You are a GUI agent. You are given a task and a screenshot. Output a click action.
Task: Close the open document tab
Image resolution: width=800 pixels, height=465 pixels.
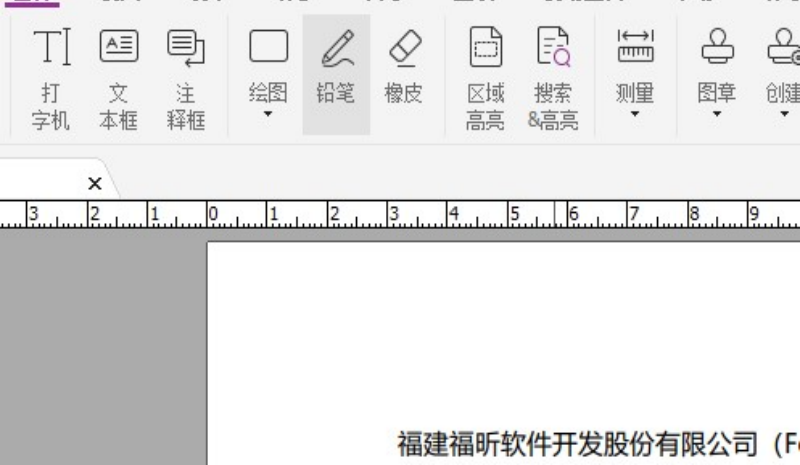pyautogui.click(x=95, y=183)
